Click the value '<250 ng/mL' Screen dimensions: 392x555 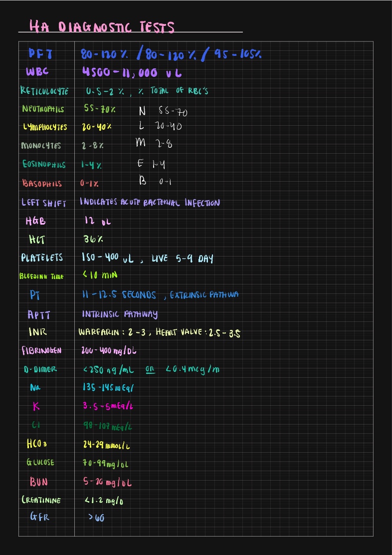109,370
